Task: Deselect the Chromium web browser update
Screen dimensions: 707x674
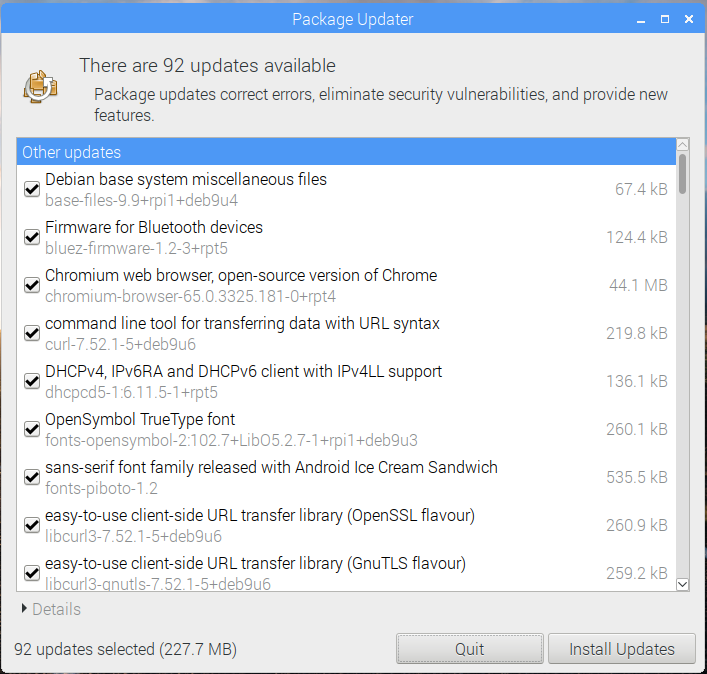Action: pyautogui.click(x=32, y=285)
